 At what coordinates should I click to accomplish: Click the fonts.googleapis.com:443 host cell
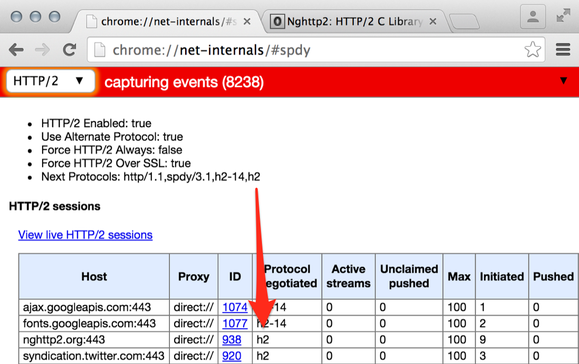(94, 323)
